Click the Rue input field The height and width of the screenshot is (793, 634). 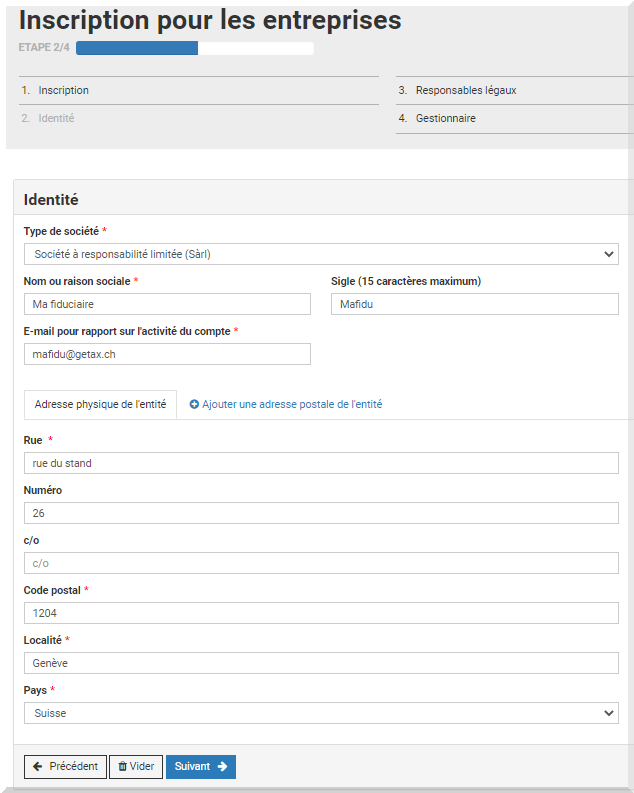click(x=321, y=463)
